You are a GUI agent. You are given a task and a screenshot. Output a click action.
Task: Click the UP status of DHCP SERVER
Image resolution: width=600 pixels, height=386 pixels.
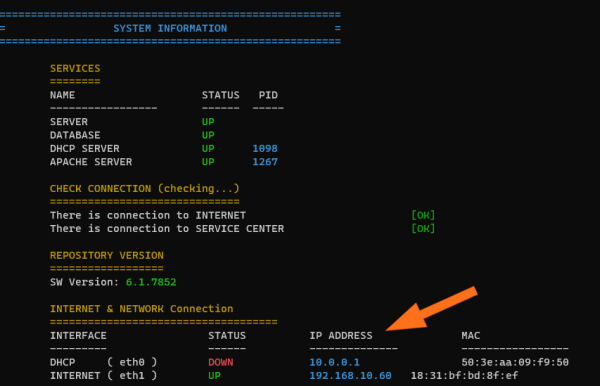click(208, 149)
